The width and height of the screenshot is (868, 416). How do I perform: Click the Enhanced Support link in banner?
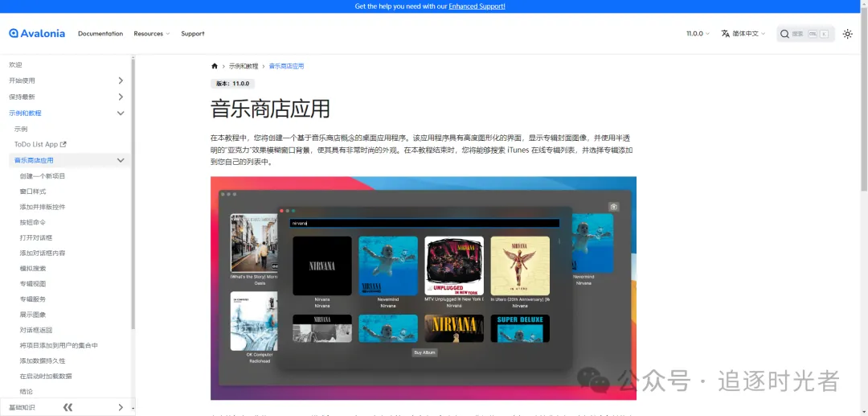click(477, 6)
